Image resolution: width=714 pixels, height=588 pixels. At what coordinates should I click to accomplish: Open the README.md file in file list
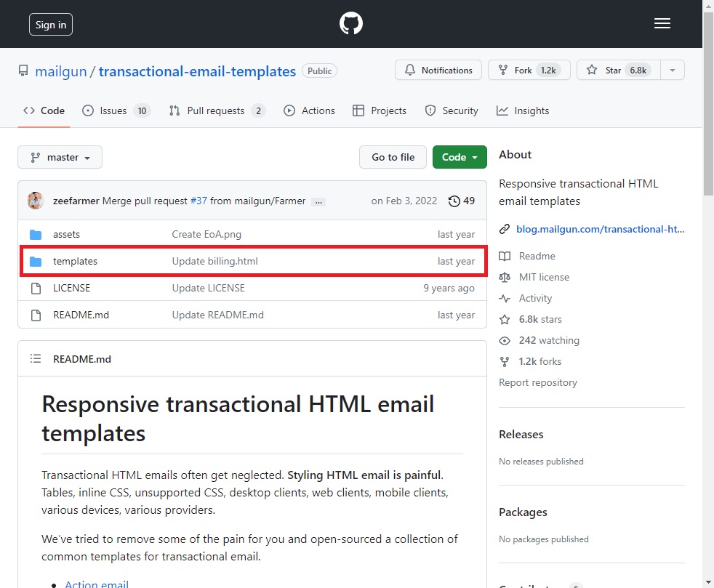tap(81, 315)
